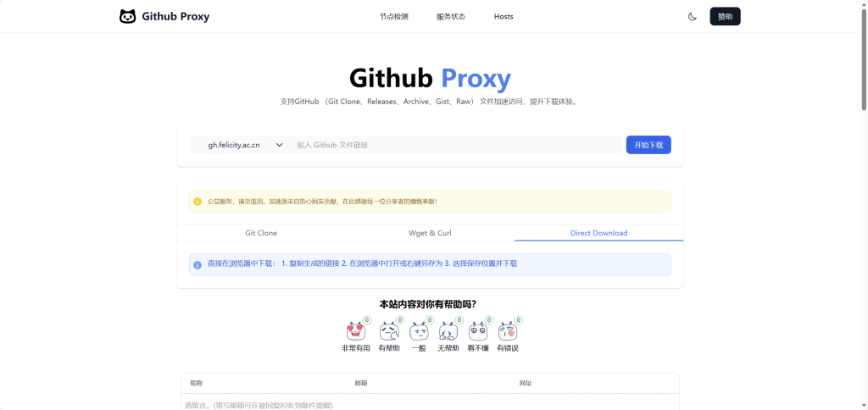Open the 赞助 sponsor button
The width and height of the screenshot is (868, 410).
726,17
